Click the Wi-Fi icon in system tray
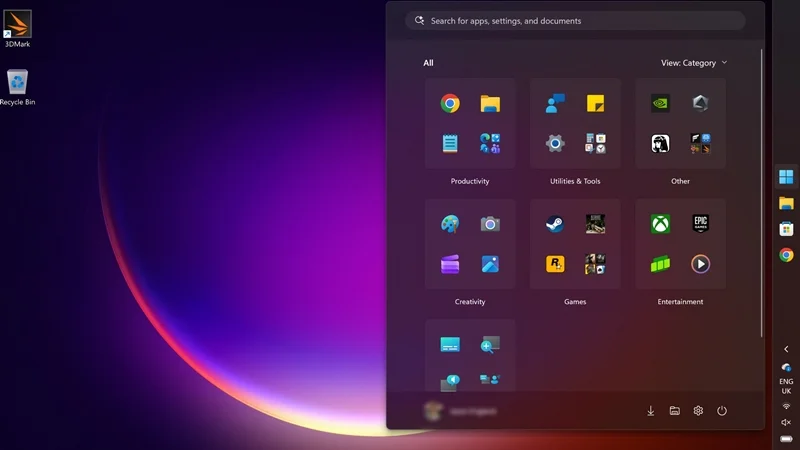The image size is (800, 450). [786, 407]
